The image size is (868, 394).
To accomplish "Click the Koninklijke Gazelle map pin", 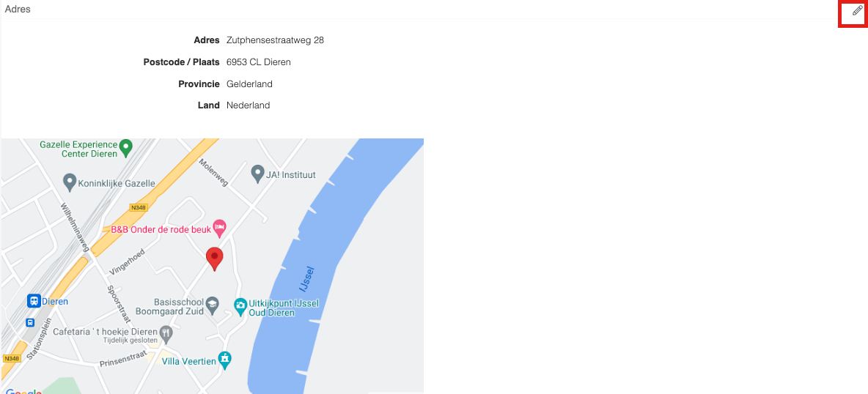I will pos(69,180).
